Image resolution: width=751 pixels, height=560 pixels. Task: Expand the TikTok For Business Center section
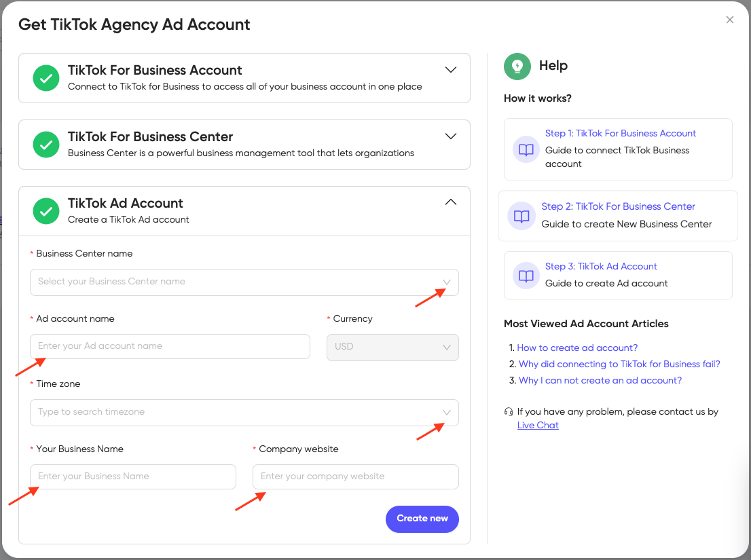pos(450,136)
